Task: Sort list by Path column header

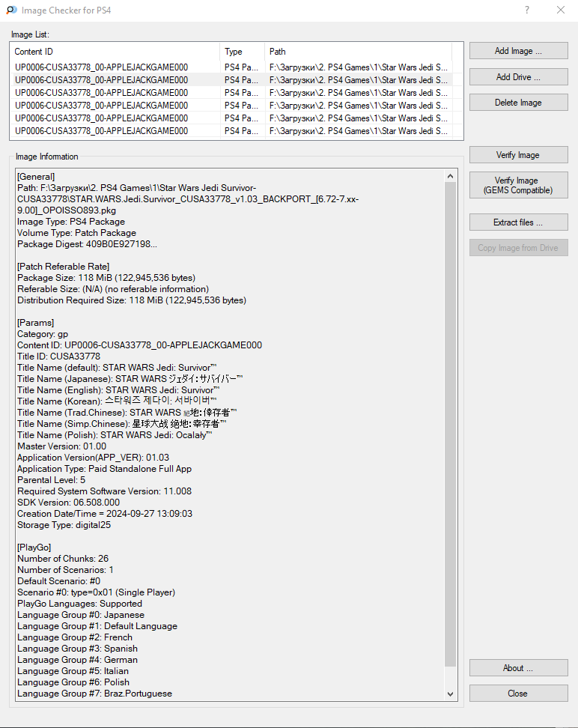Action: coord(358,52)
